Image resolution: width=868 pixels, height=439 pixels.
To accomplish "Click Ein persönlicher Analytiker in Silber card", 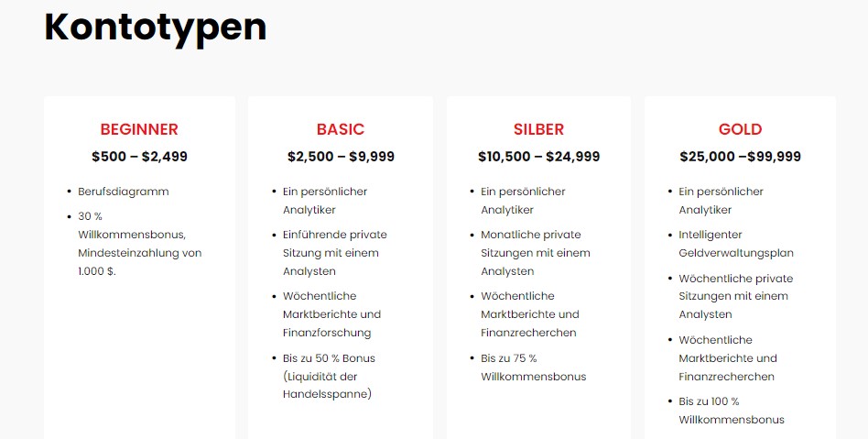I will click(523, 201).
